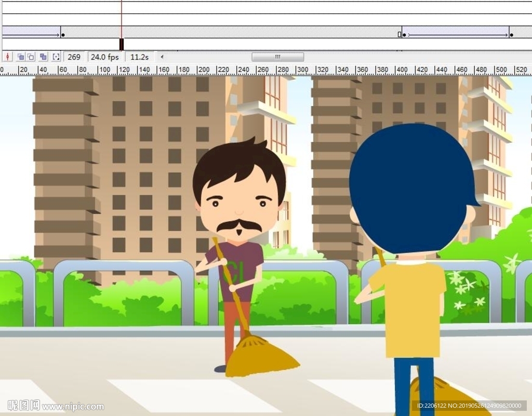This screenshot has width=532, height=416.
Task: Click the ruler mark labeled 200
Action: 203,70
